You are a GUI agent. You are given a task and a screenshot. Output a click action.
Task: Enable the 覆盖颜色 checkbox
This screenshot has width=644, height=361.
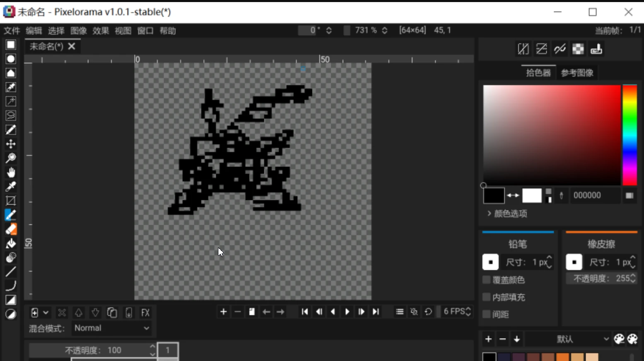point(487,280)
